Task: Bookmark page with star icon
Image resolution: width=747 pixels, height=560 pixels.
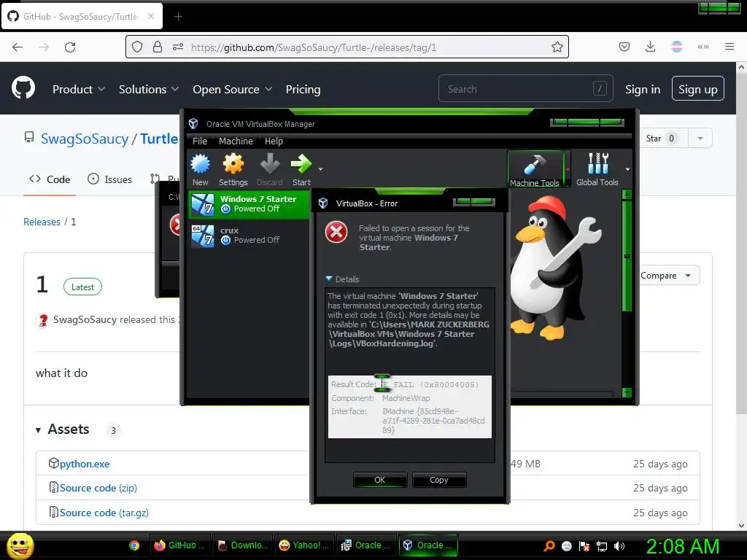Action: [x=557, y=47]
